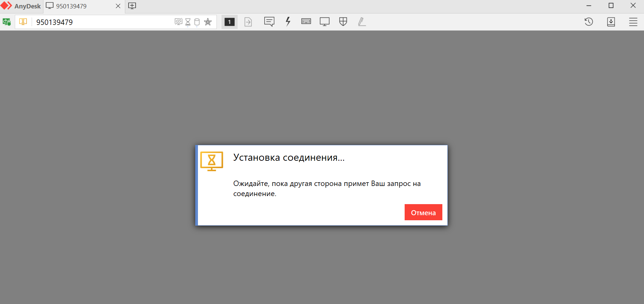644x304 pixels.
Task: Open the downloads icon at top right
Action: tap(611, 22)
